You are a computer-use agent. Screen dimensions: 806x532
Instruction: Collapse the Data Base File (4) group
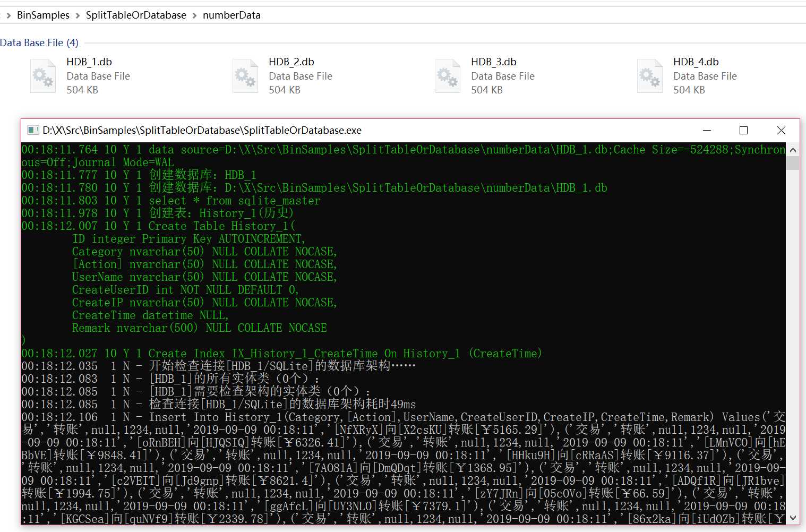coord(39,42)
